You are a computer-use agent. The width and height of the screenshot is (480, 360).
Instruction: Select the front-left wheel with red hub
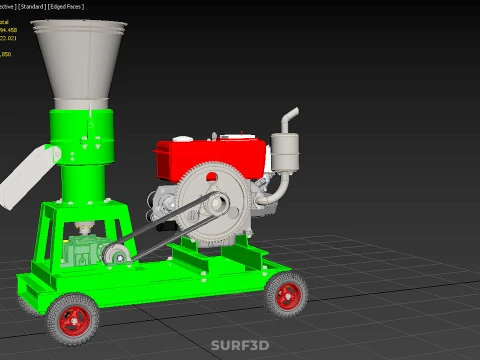pos(73,320)
